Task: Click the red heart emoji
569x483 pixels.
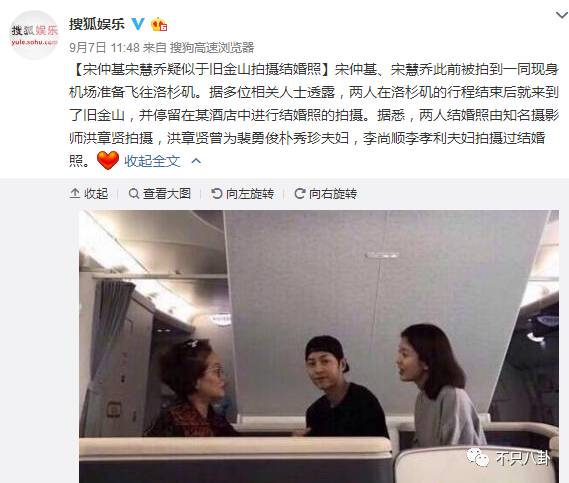Action: click(108, 160)
